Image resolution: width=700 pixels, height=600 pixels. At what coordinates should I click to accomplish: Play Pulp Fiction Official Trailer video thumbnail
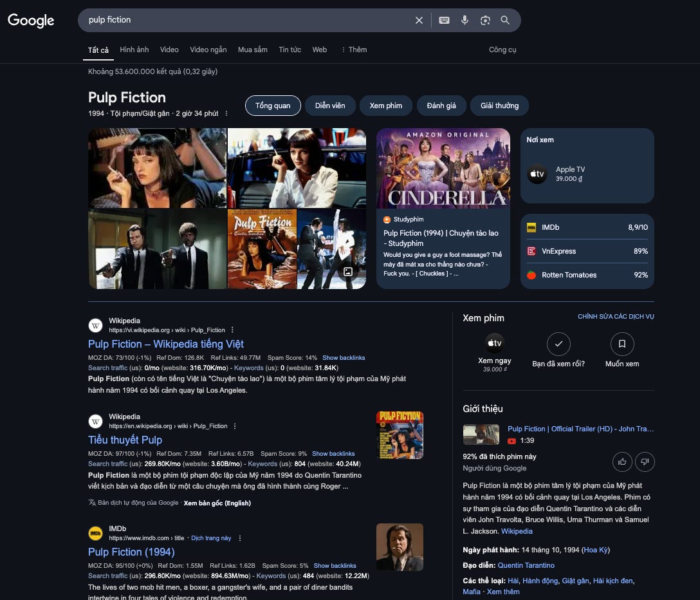(x=481, y=435)
